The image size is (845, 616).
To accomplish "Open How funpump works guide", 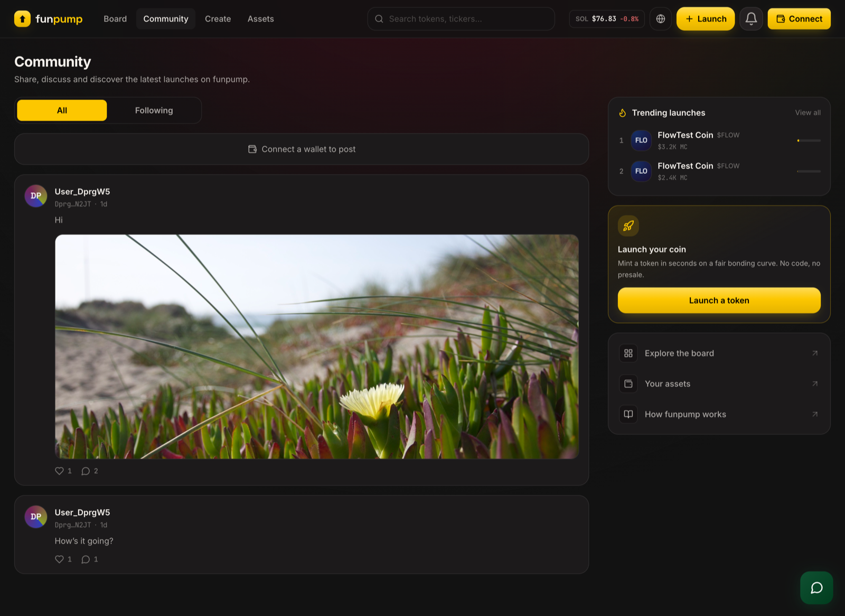I will (x=719, y=414).
